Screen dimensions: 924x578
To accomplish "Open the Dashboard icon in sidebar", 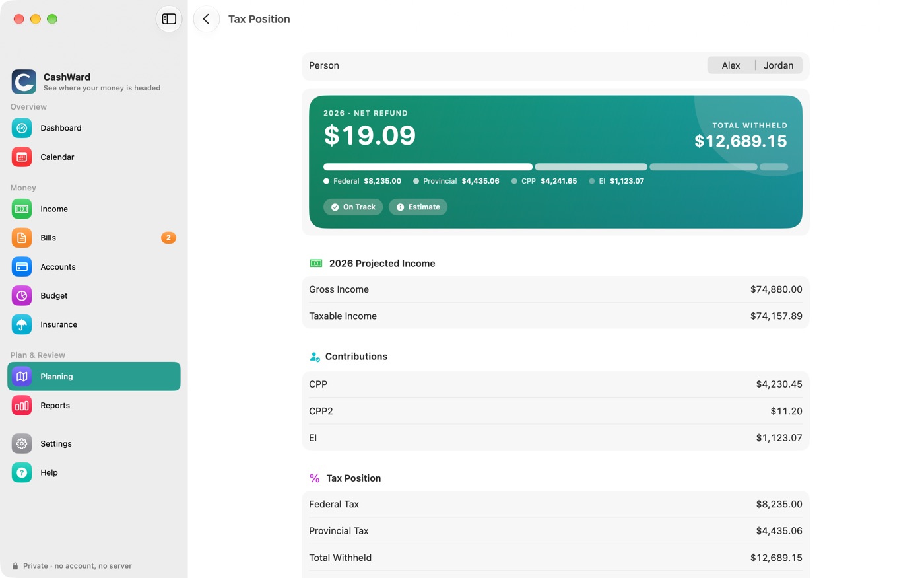I will (22, 128).
